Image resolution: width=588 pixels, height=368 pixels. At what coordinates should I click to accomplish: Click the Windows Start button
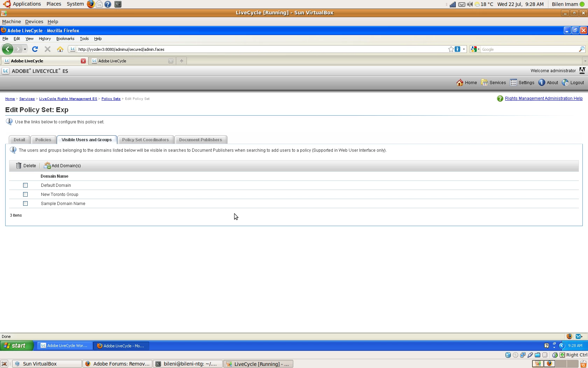[x=17, y=346]
